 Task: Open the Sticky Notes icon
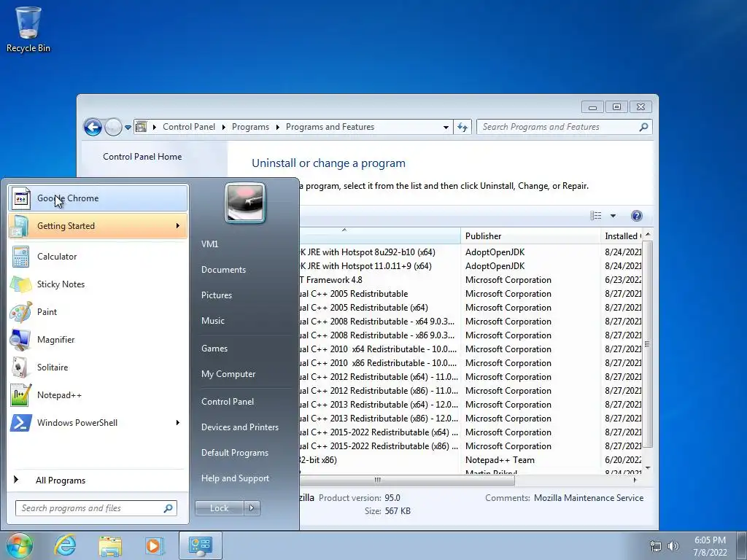20,284
